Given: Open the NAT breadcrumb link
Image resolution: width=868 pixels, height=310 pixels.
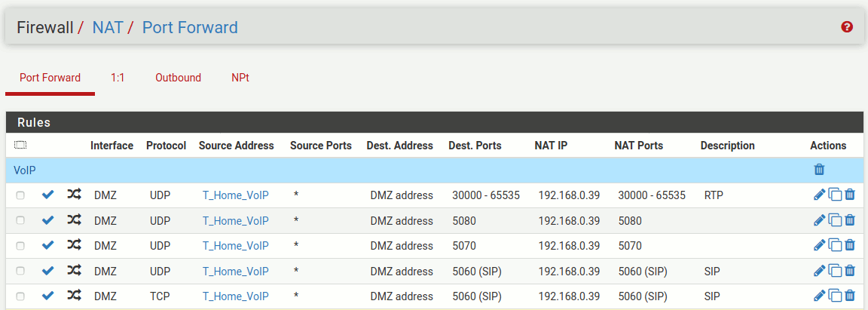Looking at the screenshot, I should point(108,28).
